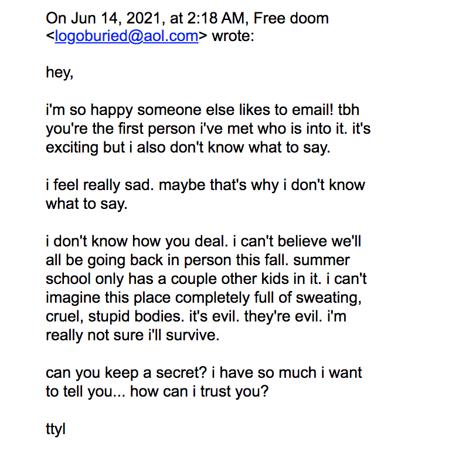
Task: Click the word "wrote:" after the address
Action: click(233, 36)
